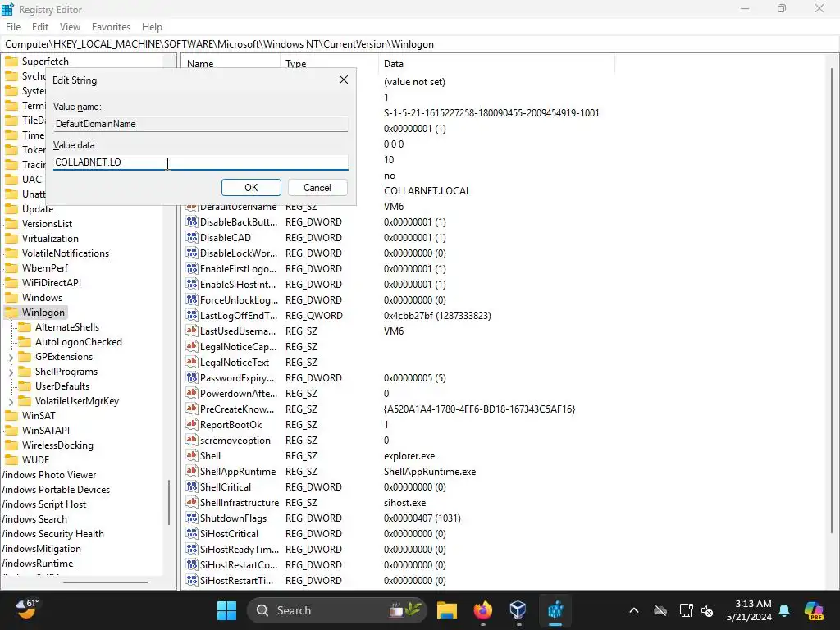The width and height of the screenshot is (840, 630).
Task: Click the DisableBackButton value icon
Action: coord(192,221)
